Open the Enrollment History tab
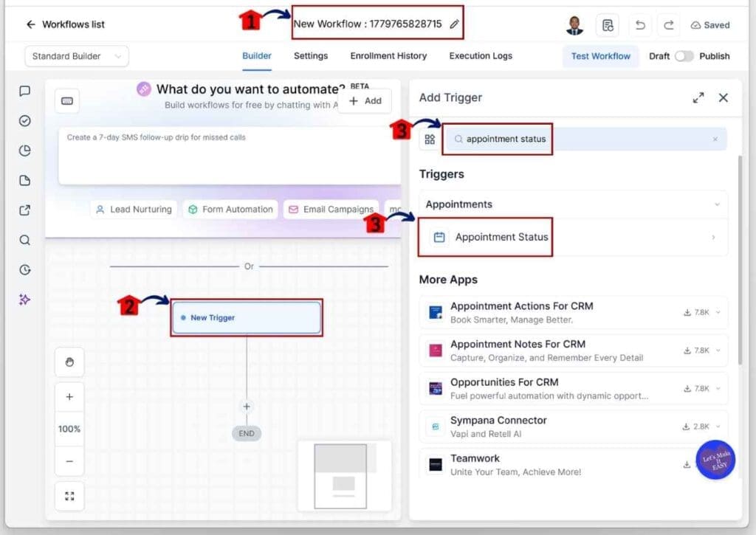Screen dimensions: 756x535 pyautogui.click(x=388, y=56)
